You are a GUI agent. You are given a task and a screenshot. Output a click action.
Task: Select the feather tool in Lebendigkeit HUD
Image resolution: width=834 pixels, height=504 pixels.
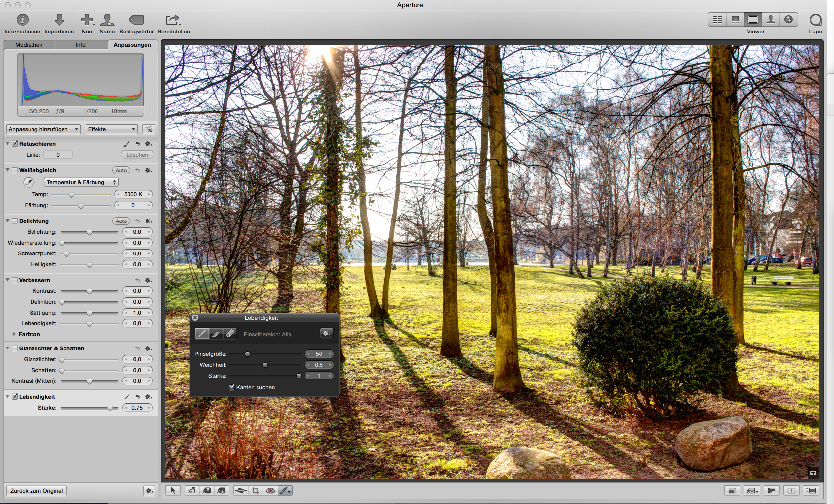click(216, 334)
